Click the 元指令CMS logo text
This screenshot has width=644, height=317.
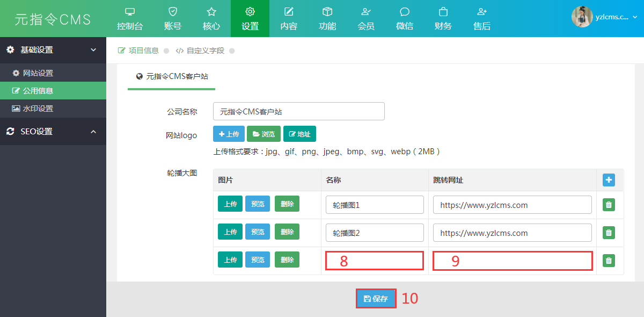(53, 19)
